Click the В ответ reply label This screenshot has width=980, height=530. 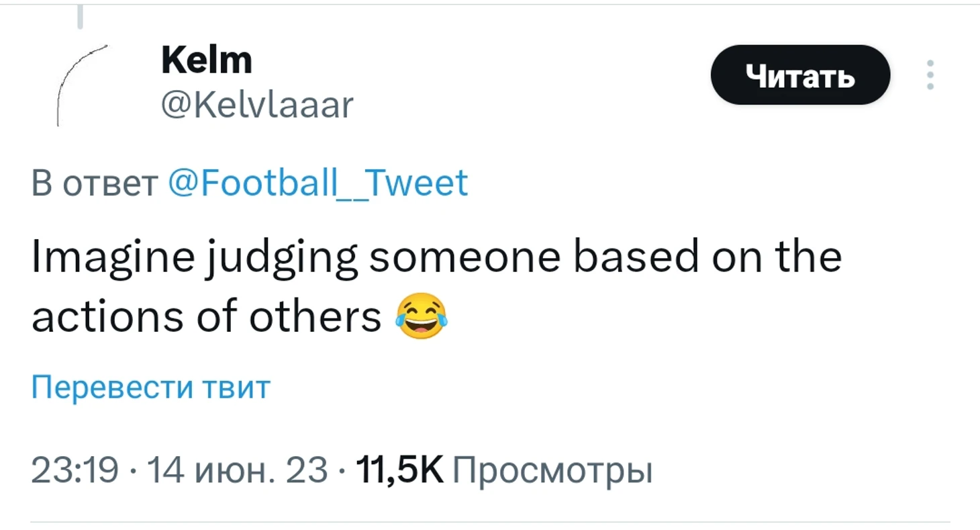coord(95,183)
